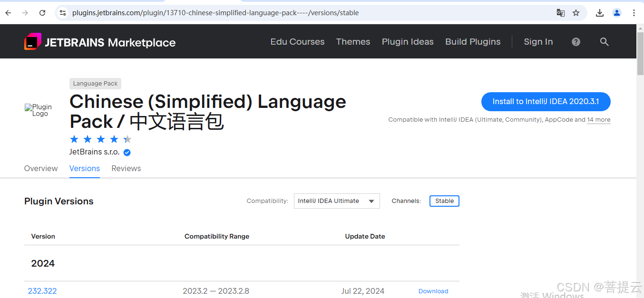Switch to the Reviews tab

[x=126, y=168]
